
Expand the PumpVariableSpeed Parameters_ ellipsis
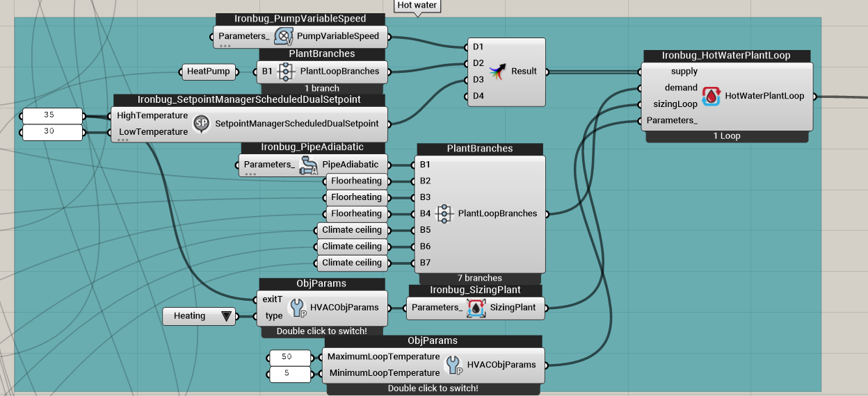pyautogui.click(x=225, y=46)
